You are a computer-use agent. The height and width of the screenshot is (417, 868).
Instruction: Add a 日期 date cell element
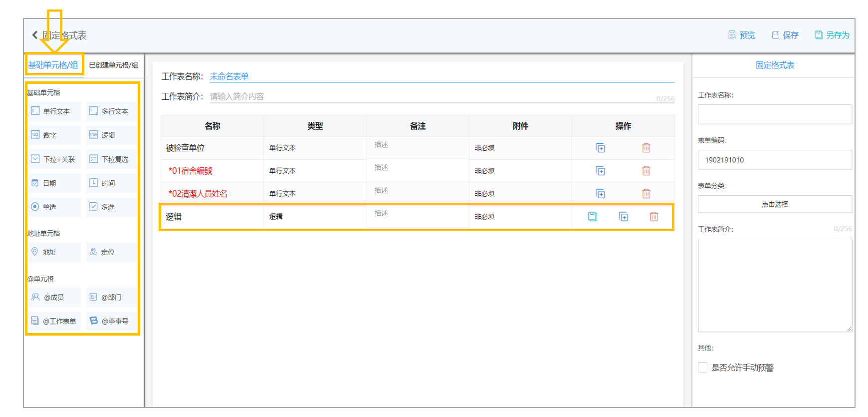pos(54,183)
